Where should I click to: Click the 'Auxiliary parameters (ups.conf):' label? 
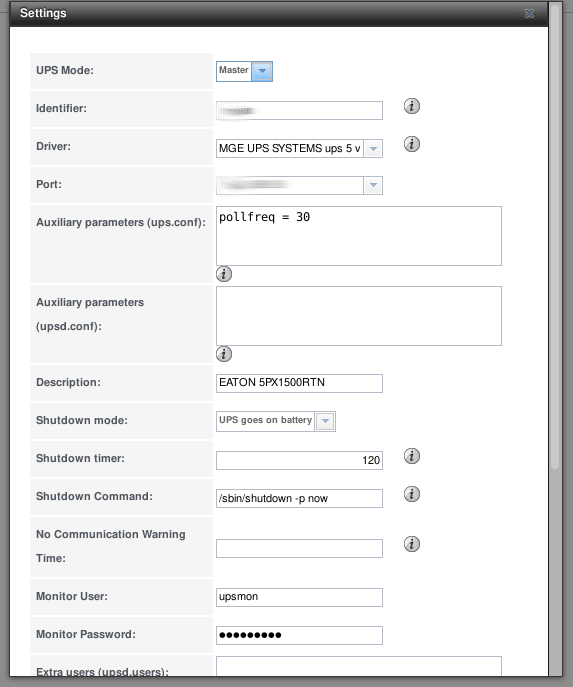tap(121, 223)
